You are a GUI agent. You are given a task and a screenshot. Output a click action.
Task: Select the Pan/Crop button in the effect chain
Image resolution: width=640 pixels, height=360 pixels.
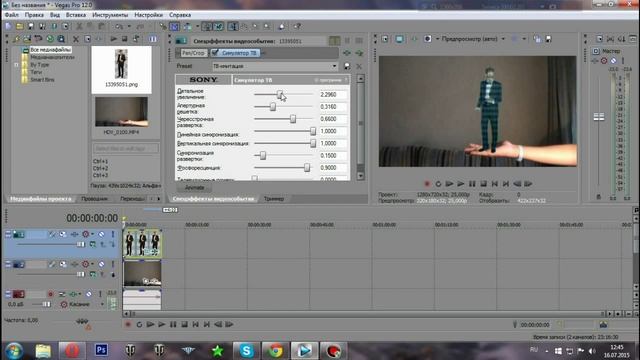[193, 53]
